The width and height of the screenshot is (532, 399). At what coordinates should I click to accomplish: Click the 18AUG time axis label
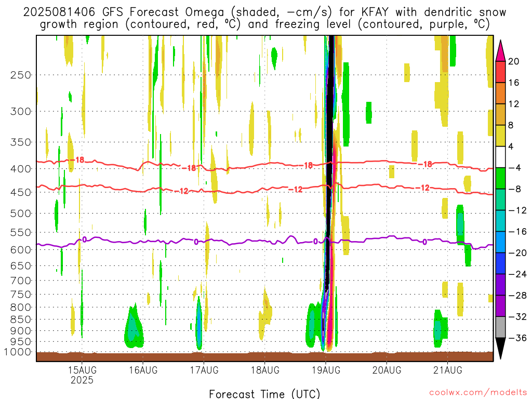coord(265,370)
